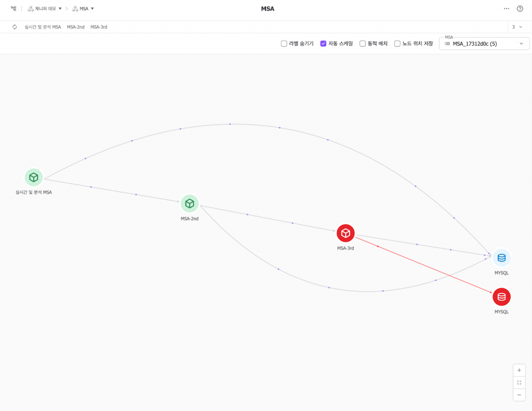Viewport: 532px width, 411px height.
Task: Click the red MYSQL database node
Action: coord(501,297)
